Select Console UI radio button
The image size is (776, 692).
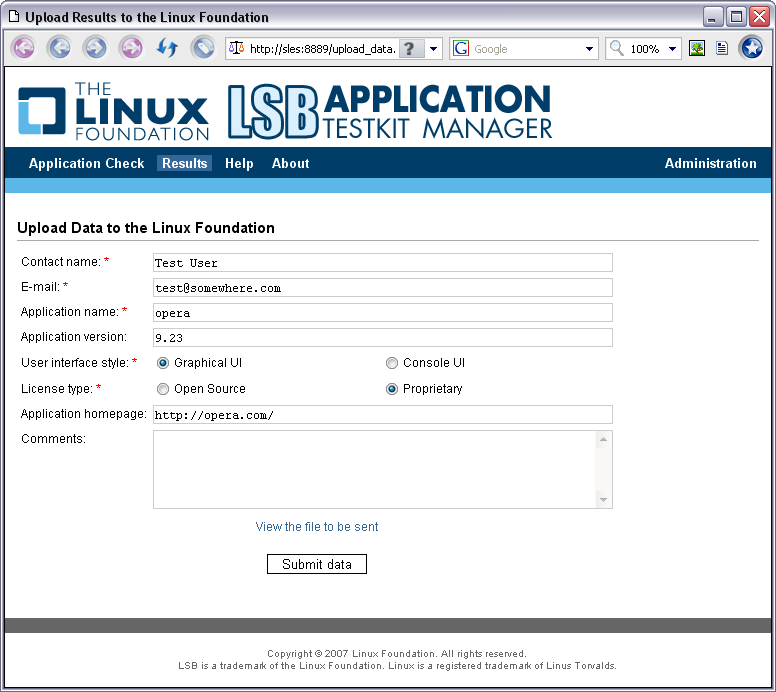391,363
